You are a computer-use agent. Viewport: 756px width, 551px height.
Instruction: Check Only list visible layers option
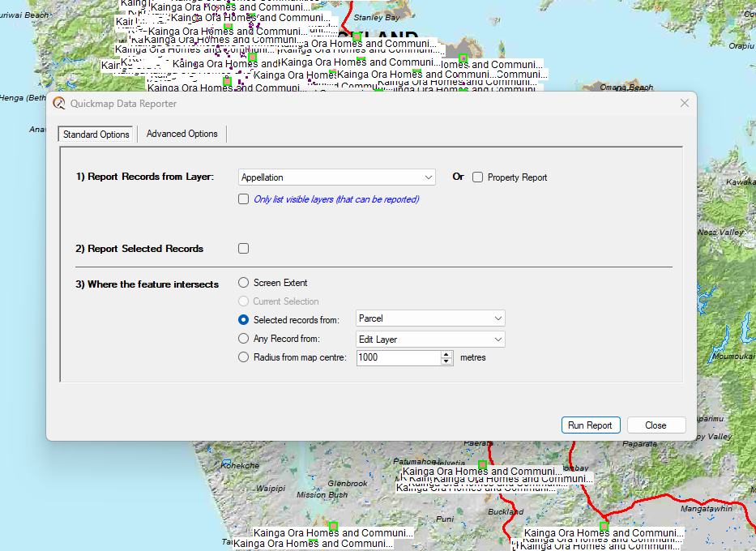click(244, 199)
